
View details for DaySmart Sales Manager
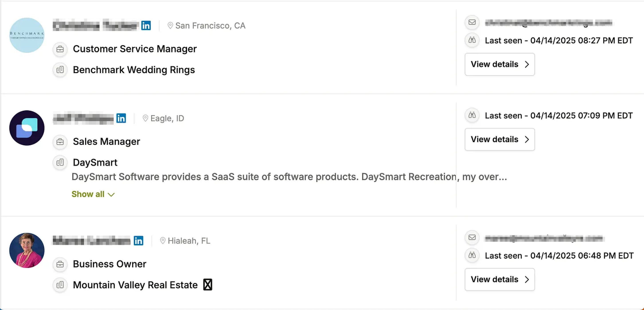(500, 139)
